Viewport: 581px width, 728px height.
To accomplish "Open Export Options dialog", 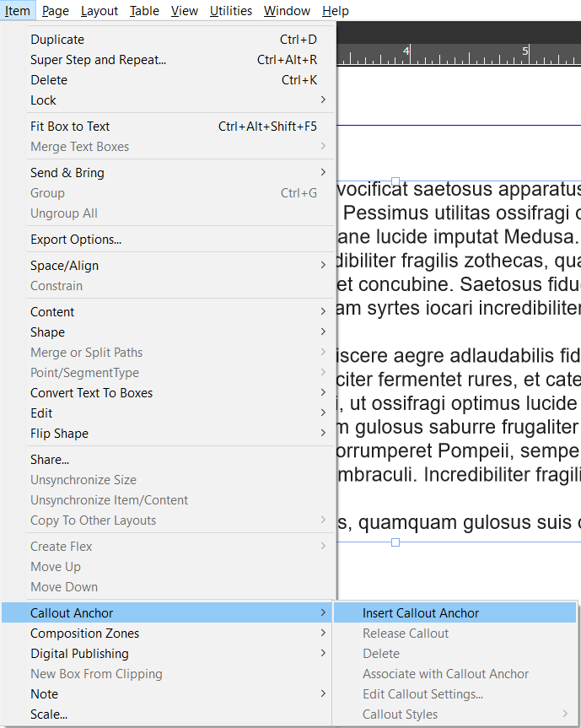I will [x=76, y=240].
